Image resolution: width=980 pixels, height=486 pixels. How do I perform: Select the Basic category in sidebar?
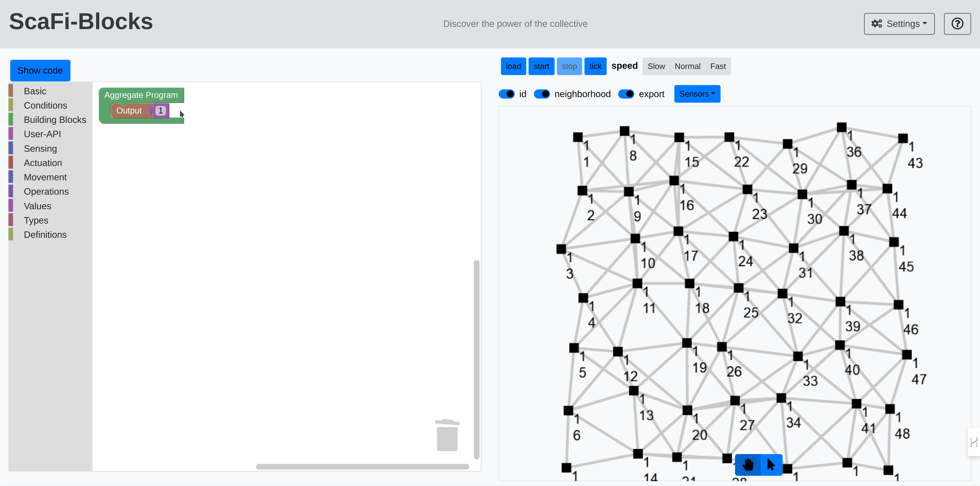[34, 91]
